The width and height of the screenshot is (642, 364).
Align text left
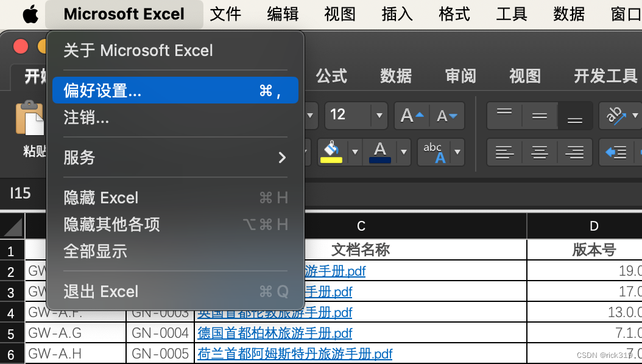pos(504,152)
